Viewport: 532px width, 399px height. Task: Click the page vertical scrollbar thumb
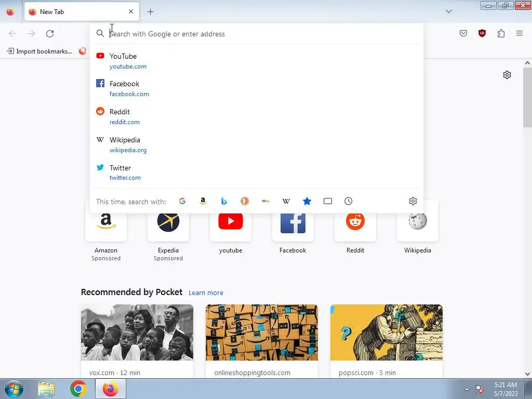527,97
